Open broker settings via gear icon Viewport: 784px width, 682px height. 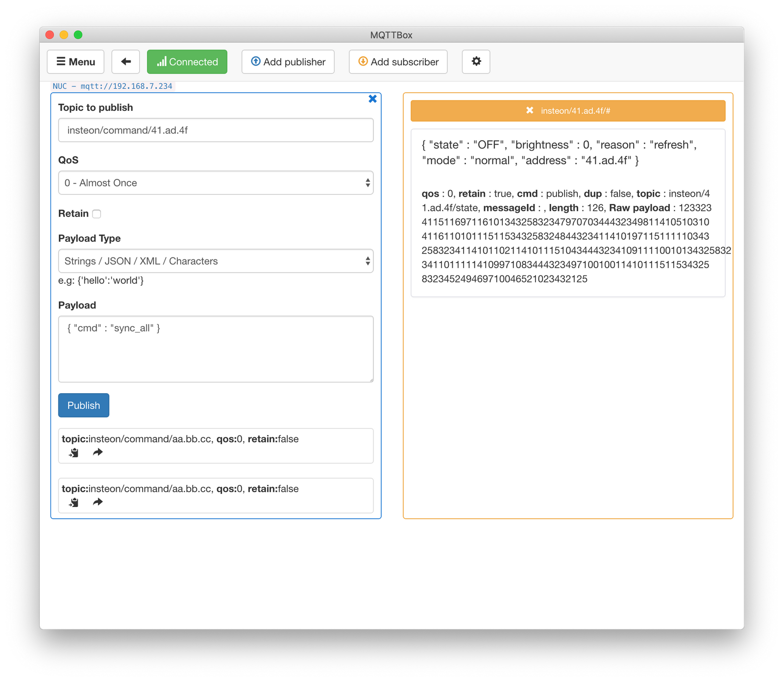point(476,61)
